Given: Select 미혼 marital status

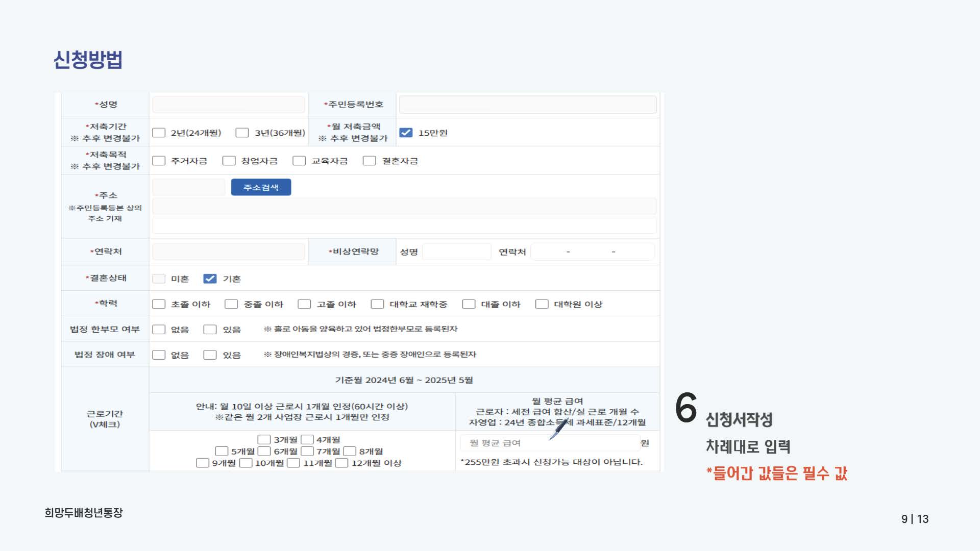Looking at the screenshot, I should (158, 279).
